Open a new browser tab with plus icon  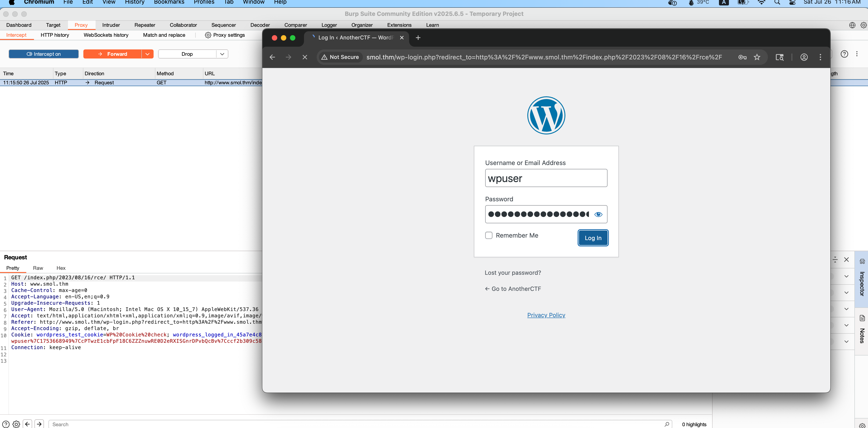pyautogui.click(x=418, y=38)
